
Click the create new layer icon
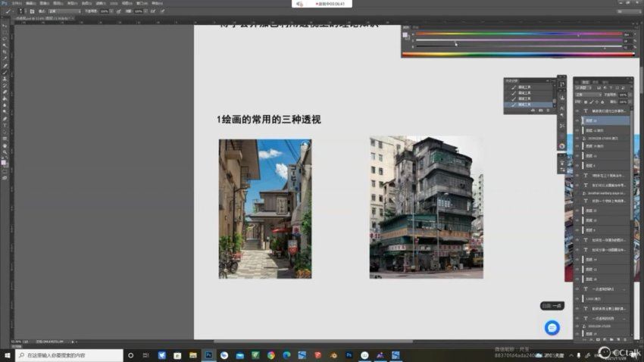pyautogui.click(x=618, y=340)
